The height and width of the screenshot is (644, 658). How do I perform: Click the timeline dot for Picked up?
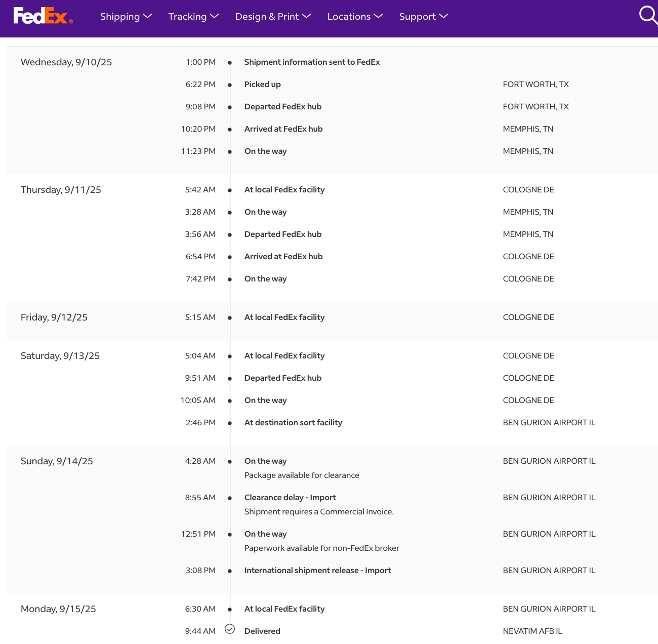[x=230, y=85]
